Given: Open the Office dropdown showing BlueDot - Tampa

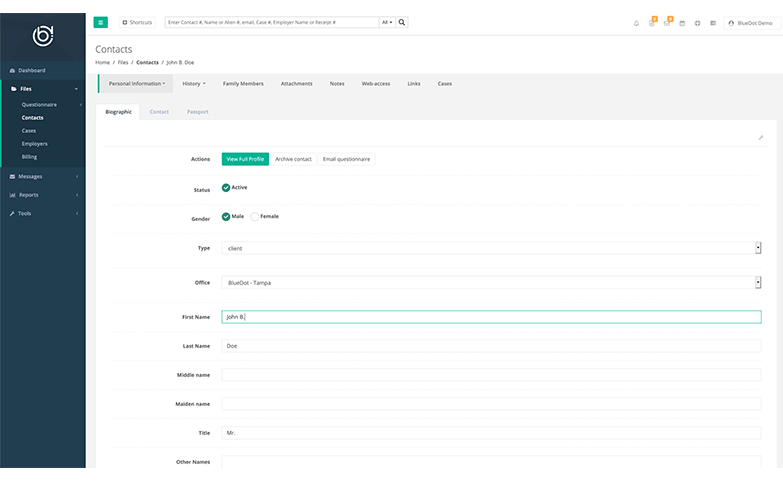Looking at the screenshot, I should coord(491,283).
